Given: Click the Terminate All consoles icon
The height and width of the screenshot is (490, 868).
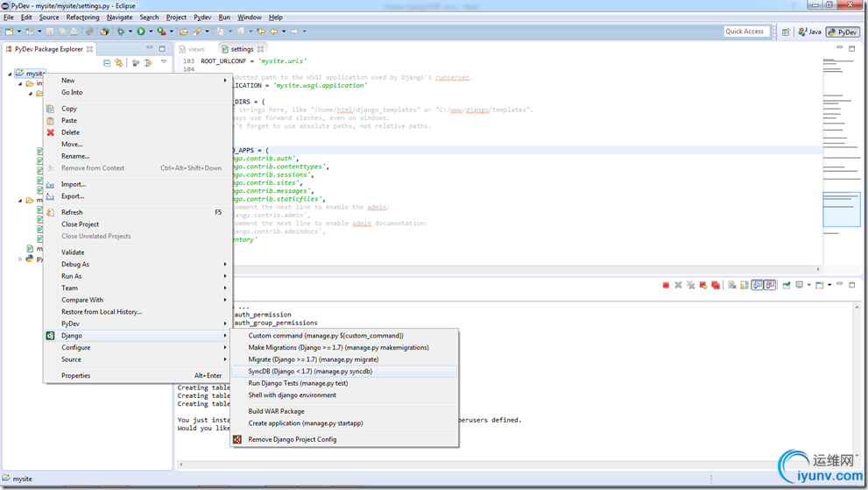Looking at the screenshot, I should (x=716, y=285).
